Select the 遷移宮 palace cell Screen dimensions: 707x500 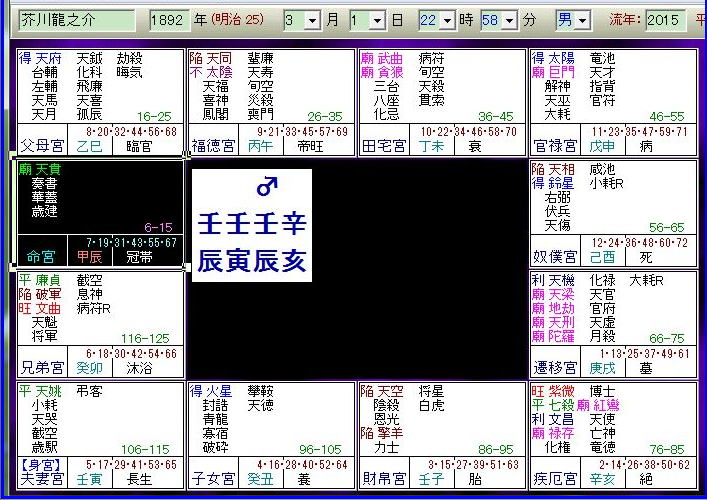pyautogui.click(x=612, y=323)
